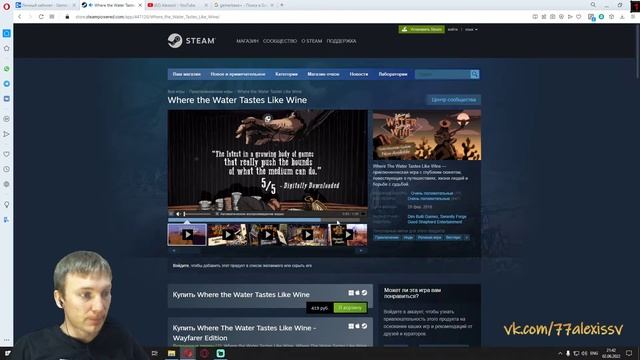
Task: Close the Where the Water Tastes tab
Action: pyautogui.click(x=140, y=5)
